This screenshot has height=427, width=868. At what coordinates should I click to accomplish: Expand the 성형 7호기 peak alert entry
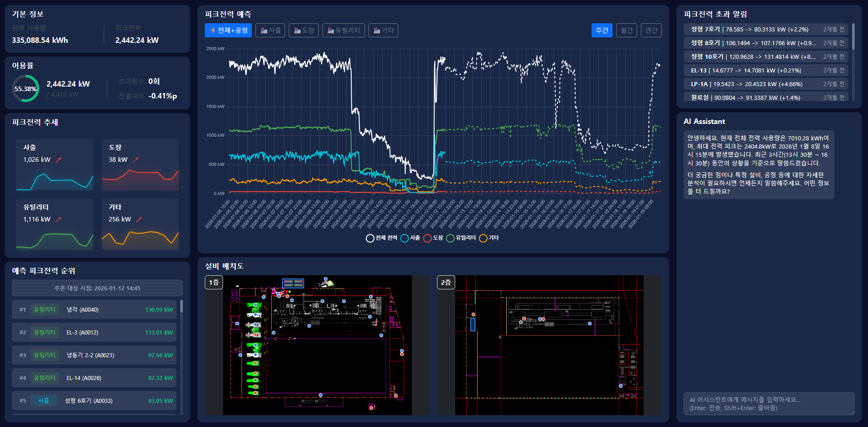[766, 29]
